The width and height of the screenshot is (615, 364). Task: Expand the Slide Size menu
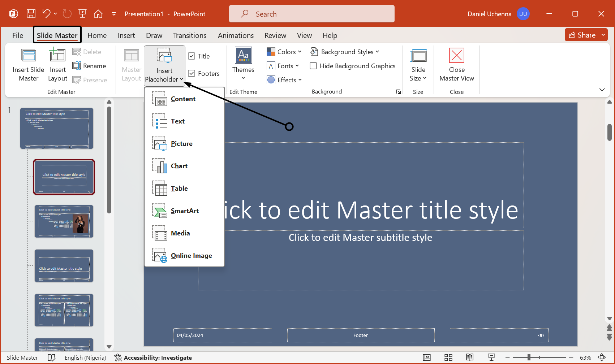point(418,74)
